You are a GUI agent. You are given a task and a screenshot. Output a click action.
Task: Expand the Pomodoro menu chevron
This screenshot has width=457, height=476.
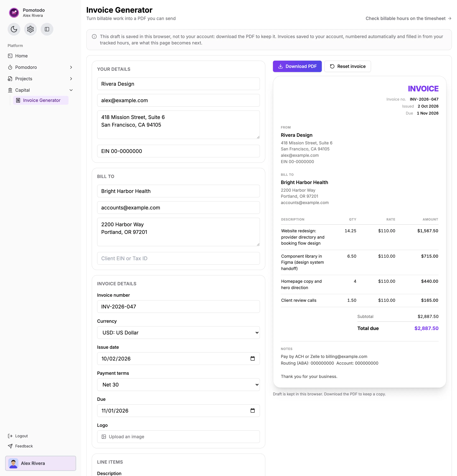point(71,67)
